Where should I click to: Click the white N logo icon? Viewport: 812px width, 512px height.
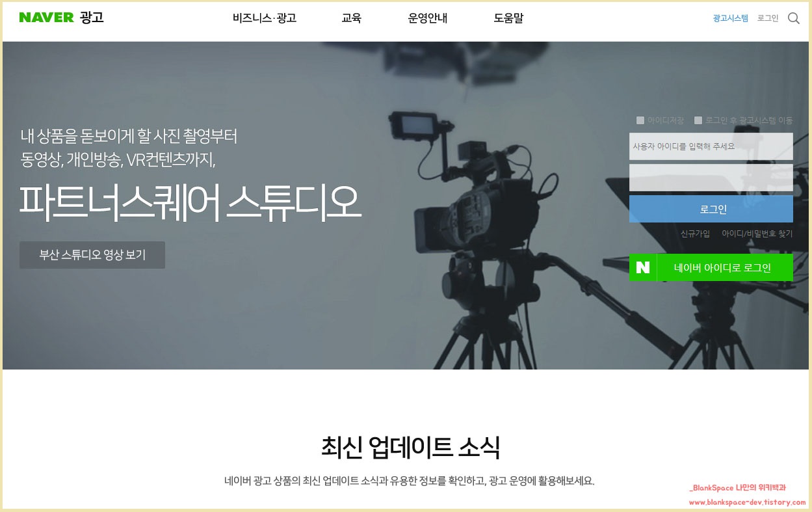point(643,267)
